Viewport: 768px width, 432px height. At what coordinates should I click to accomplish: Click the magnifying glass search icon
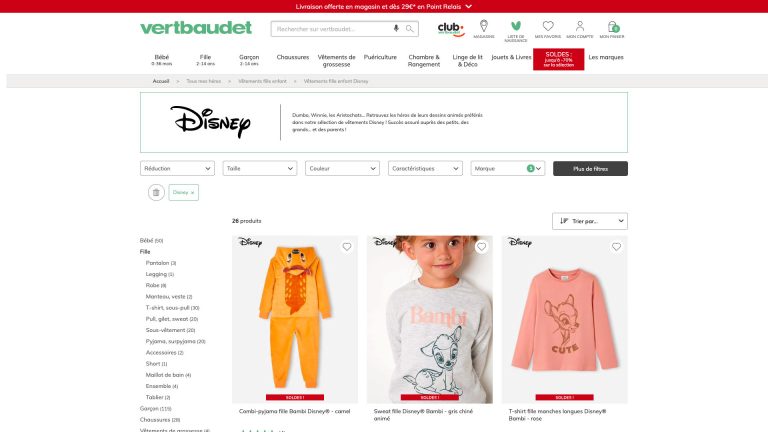click(x=409, y=29)
